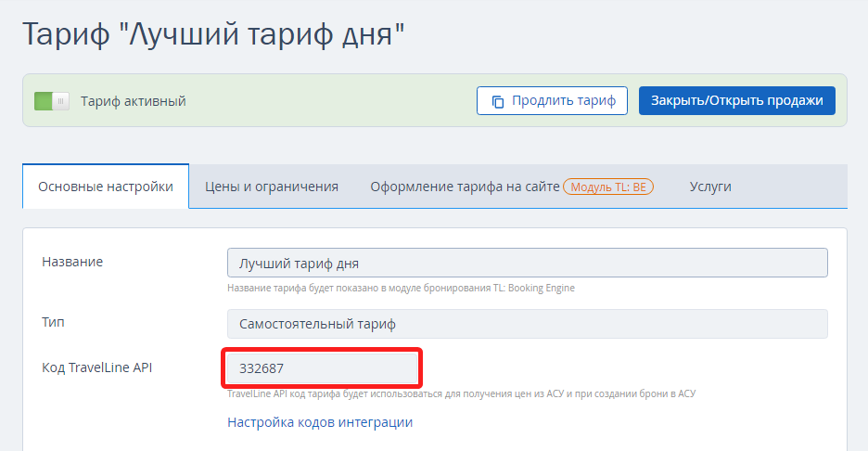The width and height of the screenshot is (868, 451).
Task: Open "Настройка кодов интеграции" link
Action: (x=320, y=422)
